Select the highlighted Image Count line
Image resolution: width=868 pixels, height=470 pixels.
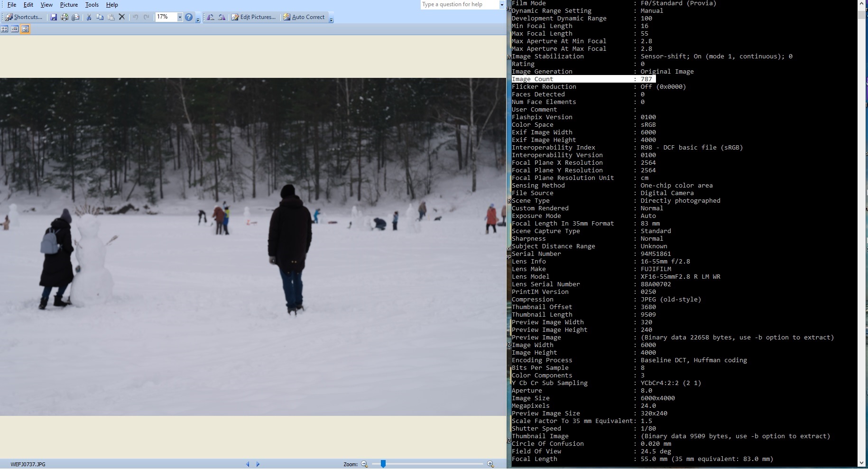point(583,79)
